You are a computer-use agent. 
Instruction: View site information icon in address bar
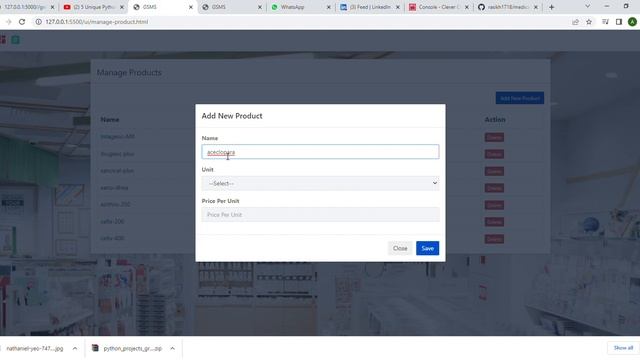click(x=38, y=22)
